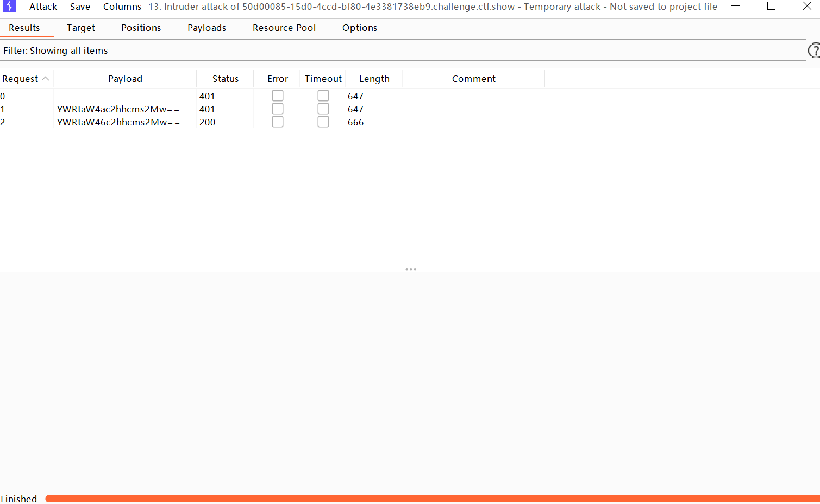Toggle the Timeout checkbox for request 2
820x504 pixels.
click(323, 122)
